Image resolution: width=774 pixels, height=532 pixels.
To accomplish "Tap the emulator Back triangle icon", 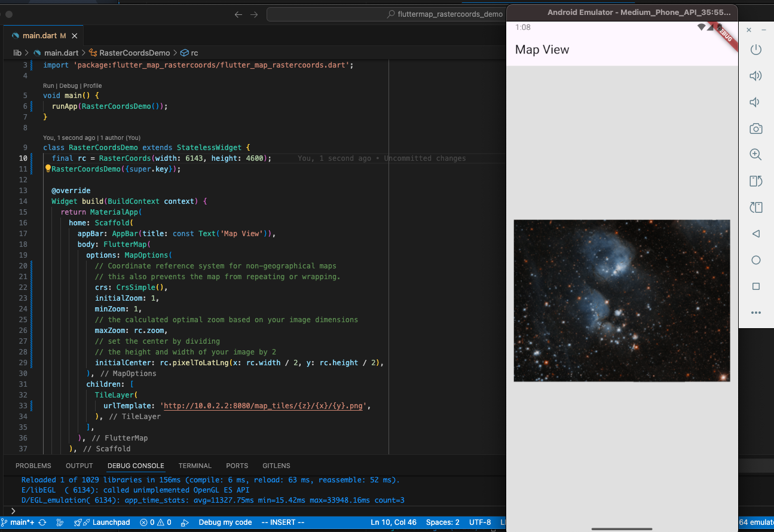I will pos(755,234).
